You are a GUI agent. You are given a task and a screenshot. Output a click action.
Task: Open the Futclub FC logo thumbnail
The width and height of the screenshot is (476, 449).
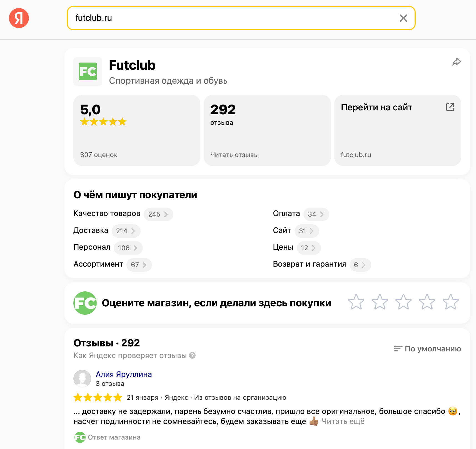[x=88, y=71]
